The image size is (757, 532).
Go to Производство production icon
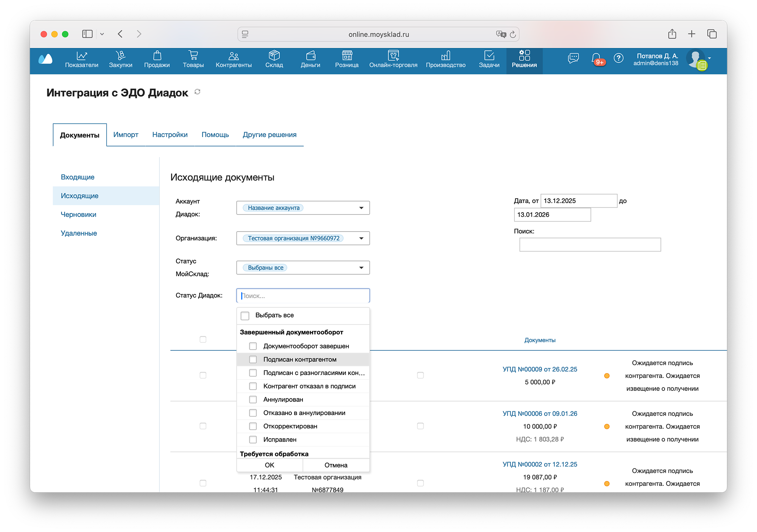pyautogui.click(x=445, y=56)
